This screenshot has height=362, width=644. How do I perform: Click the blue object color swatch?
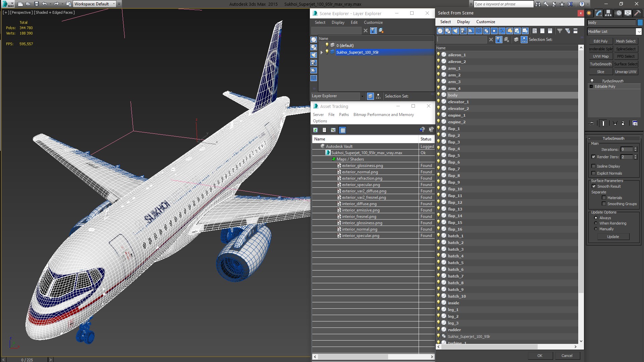[x=640, y=22]
